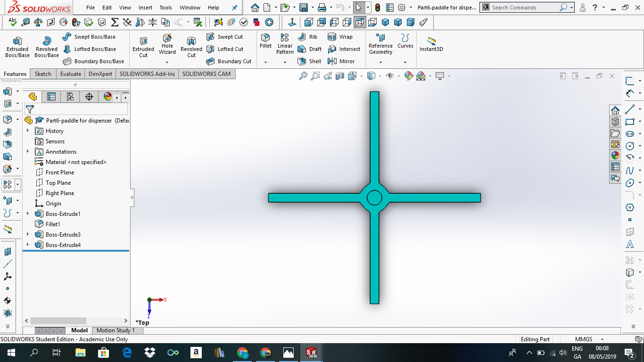The image size is (644, 362).
Task: Open the PropertyManager tab icon
Action: (x=51, y=97)
